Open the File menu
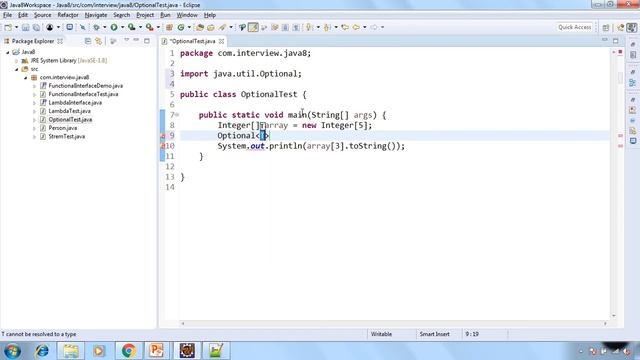 click(x=7, y=15)
